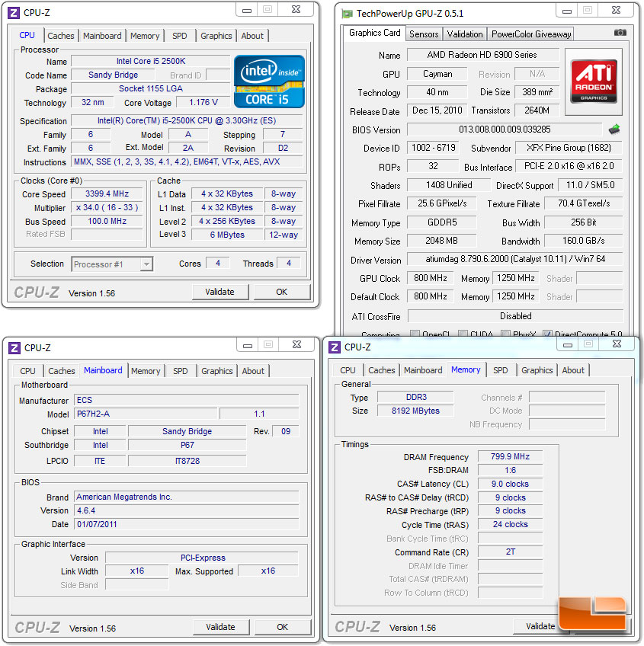This screenshot has width=644, height=646.
Task: Click Validate in the Processor window
Action: [x=219, y=292]
